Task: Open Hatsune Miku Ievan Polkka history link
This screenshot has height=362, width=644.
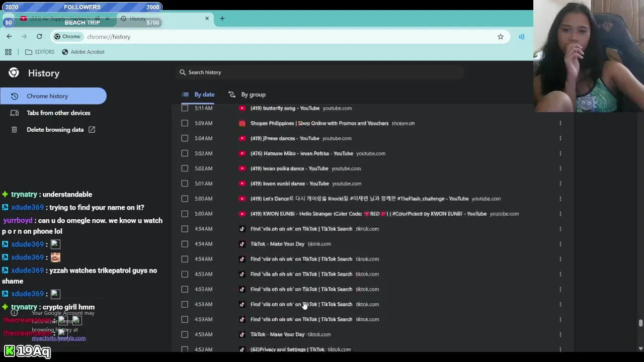Action: click(302, 153)
